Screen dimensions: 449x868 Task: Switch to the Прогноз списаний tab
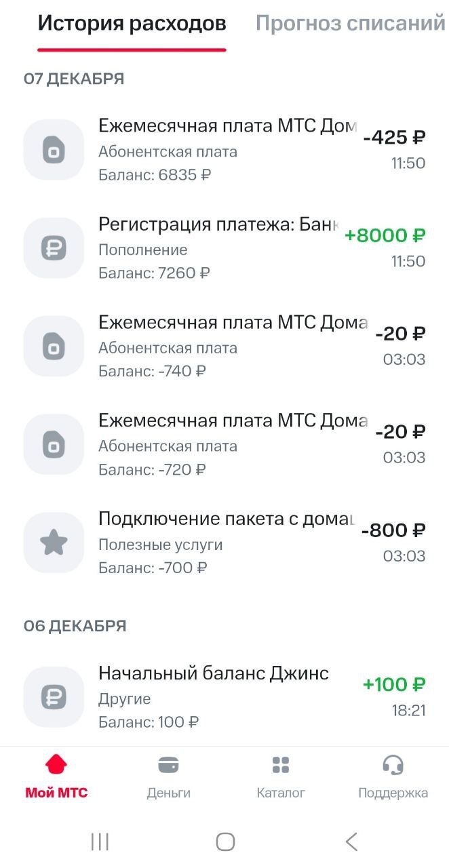[x=350, y=24]
